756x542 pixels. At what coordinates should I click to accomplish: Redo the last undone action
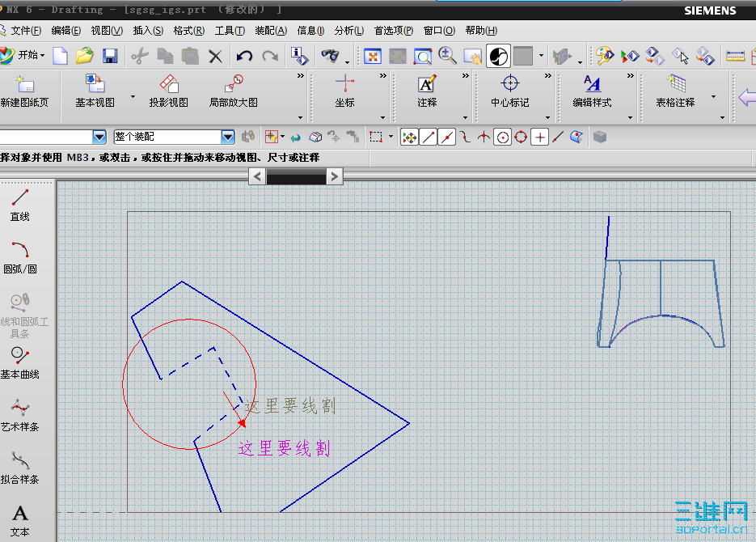(x=270, y=56)
